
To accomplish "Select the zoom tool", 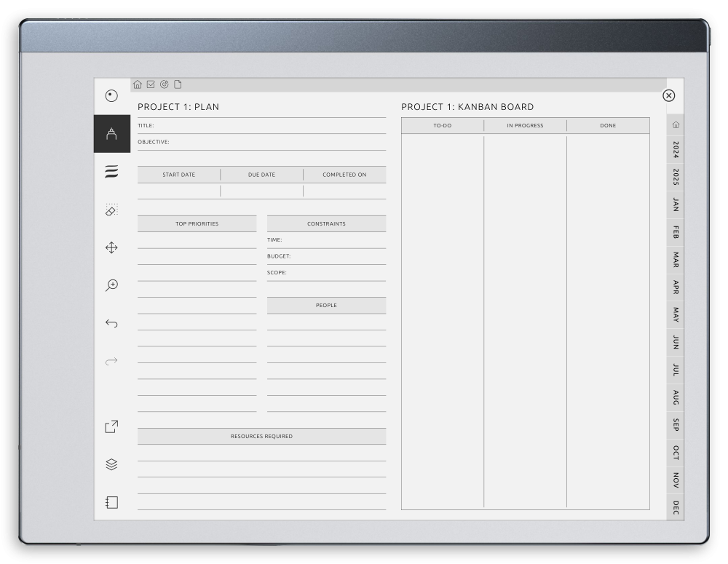I will 111,286.
